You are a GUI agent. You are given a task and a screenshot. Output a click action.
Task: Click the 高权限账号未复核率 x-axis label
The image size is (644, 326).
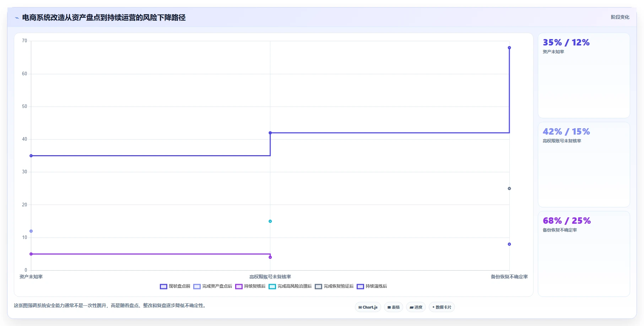[270, 277]
